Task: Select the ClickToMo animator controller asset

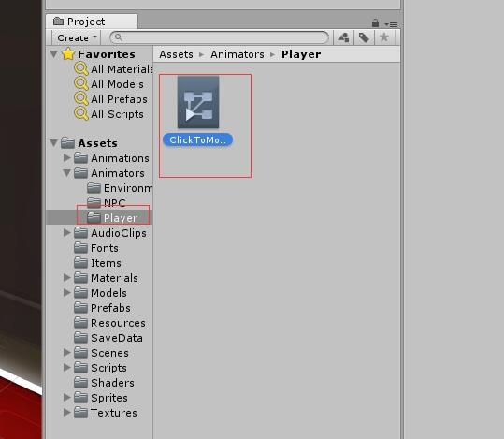Action: click(197, 111)
